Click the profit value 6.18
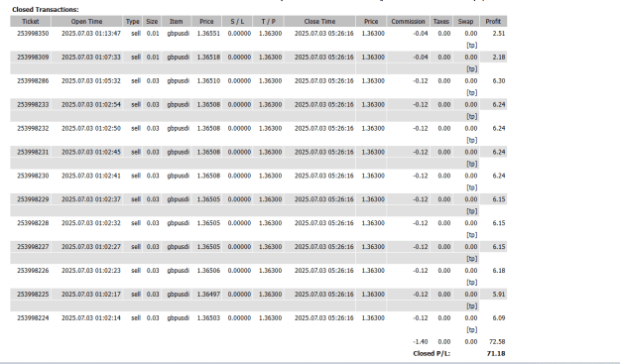The height and width of the screenshot is (364, 620). [499, 271]
